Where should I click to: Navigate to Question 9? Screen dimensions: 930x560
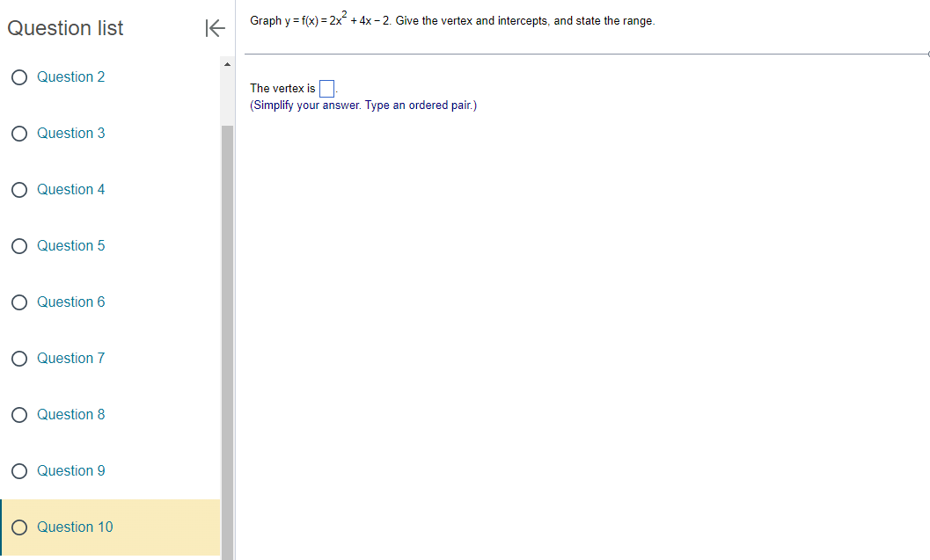70,470
